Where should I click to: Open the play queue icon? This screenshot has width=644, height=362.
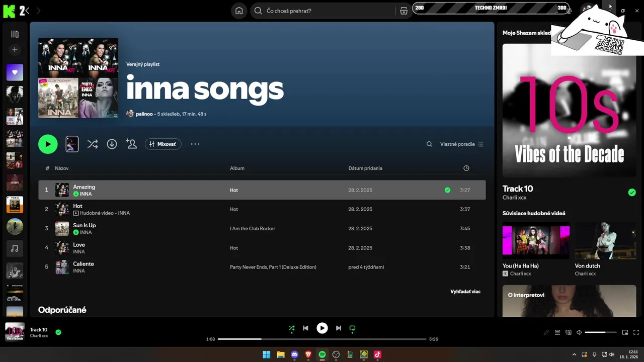557,332
